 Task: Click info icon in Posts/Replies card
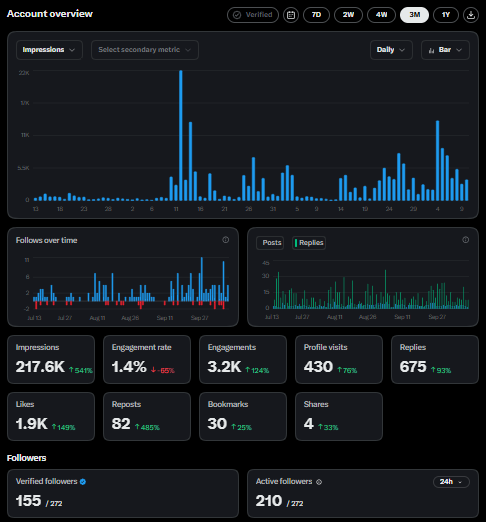[466, 240]
